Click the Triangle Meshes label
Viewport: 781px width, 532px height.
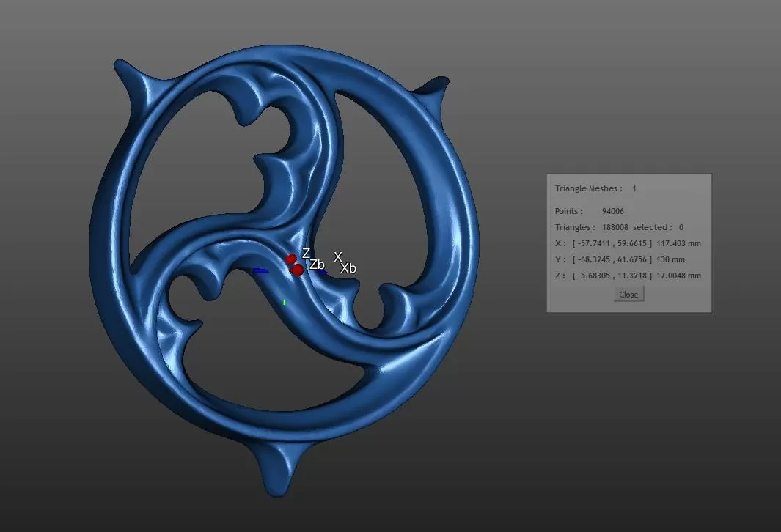tap(589, 189)
